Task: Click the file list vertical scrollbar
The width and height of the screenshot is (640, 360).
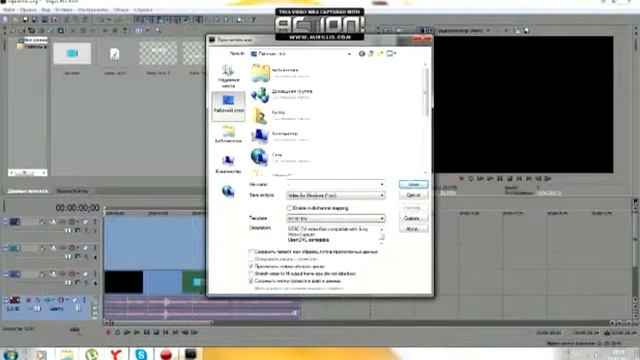Action: point(425,118)
